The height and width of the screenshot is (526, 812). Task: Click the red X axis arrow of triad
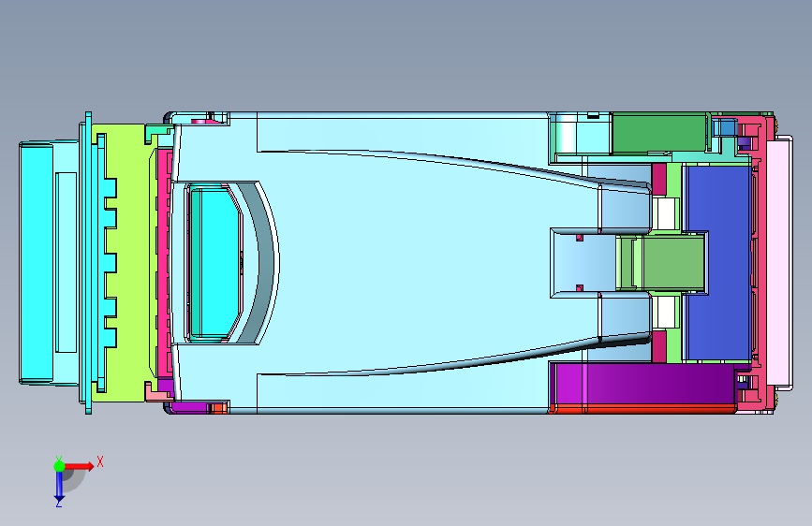tap(79, 466)
